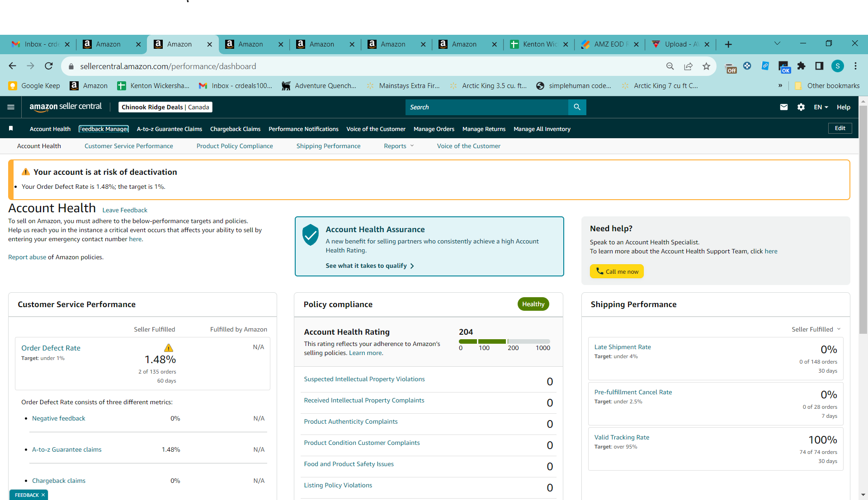
Task: Open the Other bookmarks folder
Action: pyautogui.click(x=827, y=86)
